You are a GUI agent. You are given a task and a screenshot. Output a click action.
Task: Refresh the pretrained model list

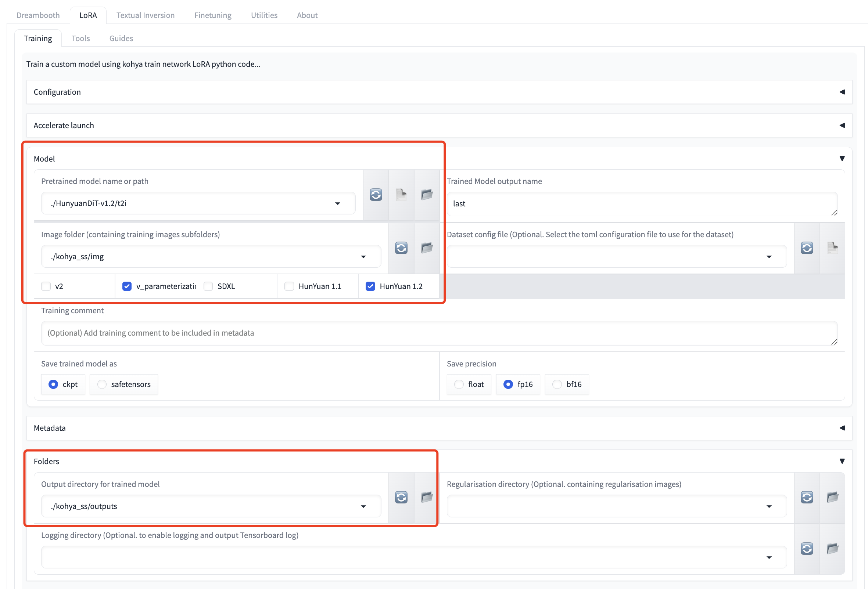coord(376,195)
